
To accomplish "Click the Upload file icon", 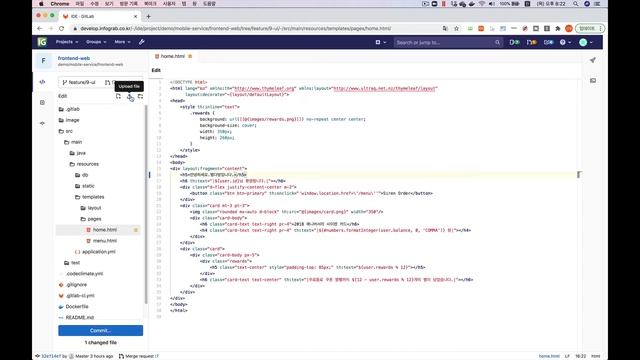I will pyautogui.click(x=129, y=96).
